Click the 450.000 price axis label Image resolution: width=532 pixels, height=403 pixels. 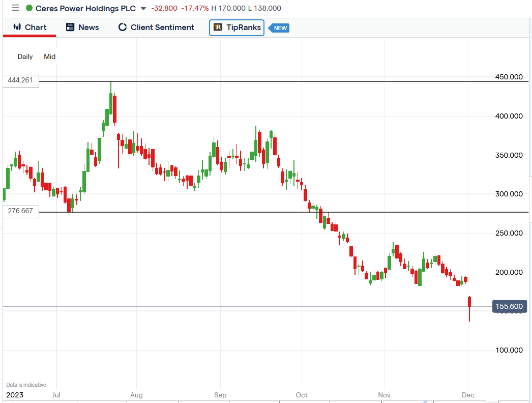tap(509, 77)
